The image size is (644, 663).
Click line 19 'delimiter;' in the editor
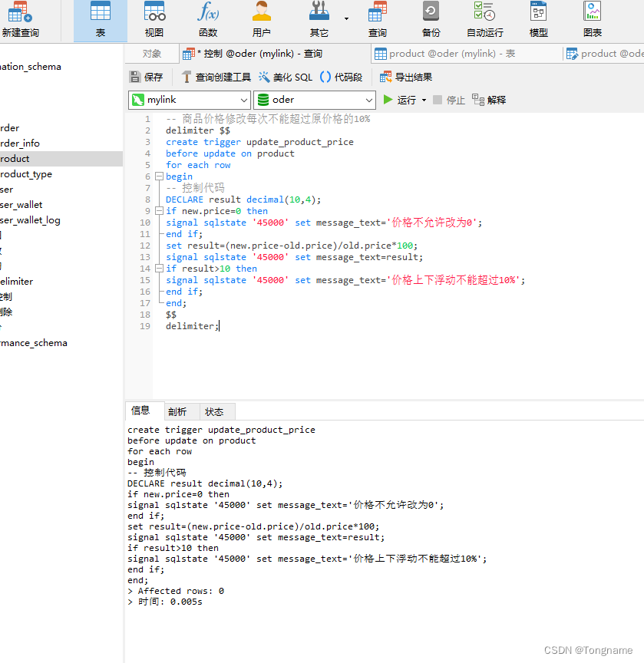[193, 326]
